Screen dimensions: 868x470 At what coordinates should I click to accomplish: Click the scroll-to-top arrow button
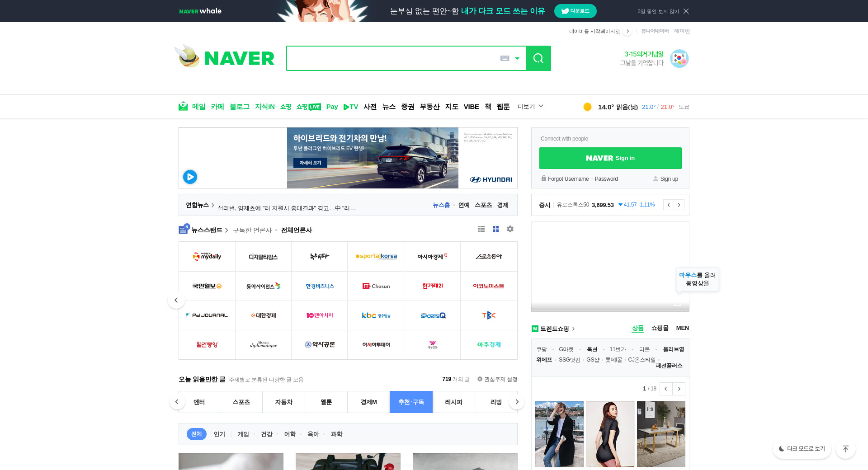pos(845,449)
